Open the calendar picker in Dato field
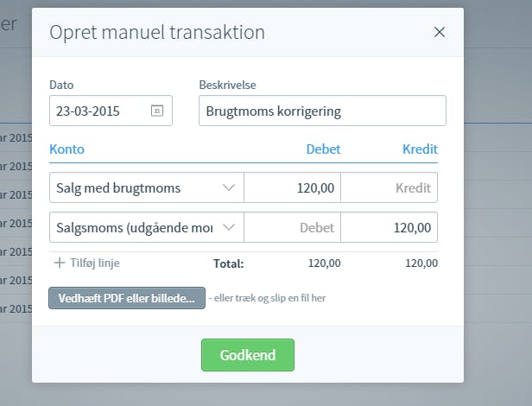532x406 pixels. pos(157,111)
